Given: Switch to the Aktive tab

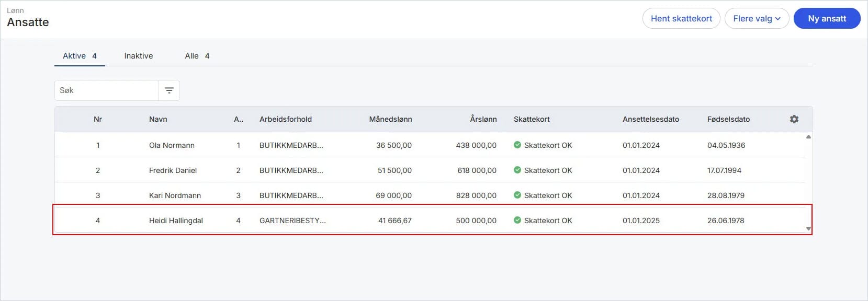Looking at the screenshot, I should [x=80, y=56].
